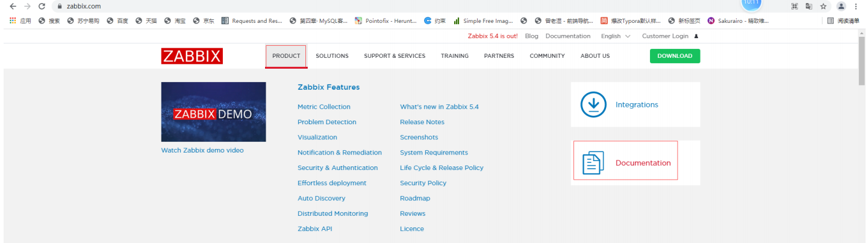Image resolution: width=868 pixels, height=243 pixels.
Task: Click the Zabbix 5.4 is out! announcement
Action: tap(493, 36)
